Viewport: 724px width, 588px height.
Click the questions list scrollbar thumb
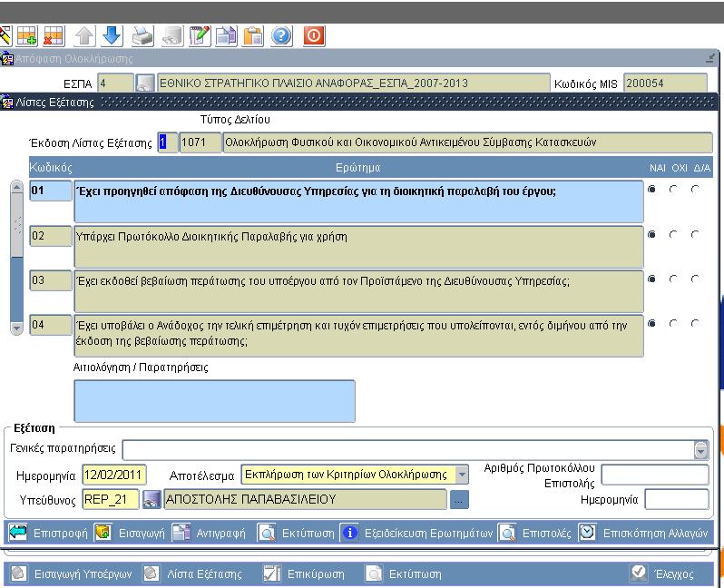point(16,225)
